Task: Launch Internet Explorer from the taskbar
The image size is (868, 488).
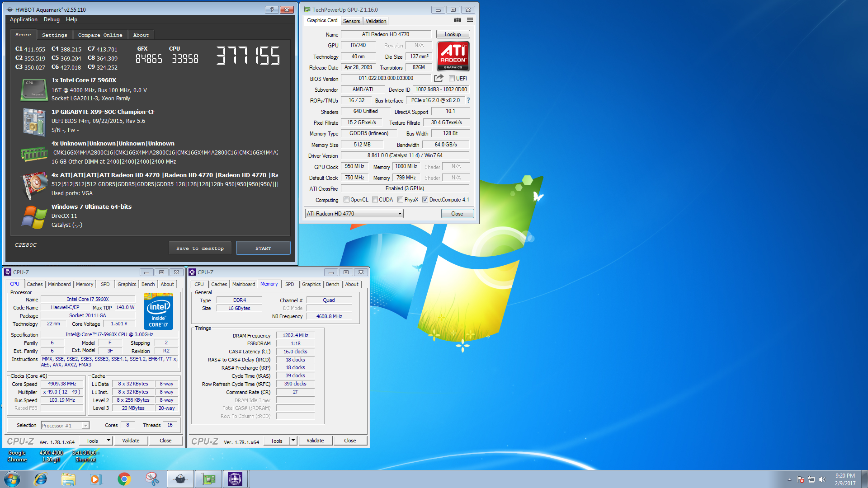Action: click(41, 479)
